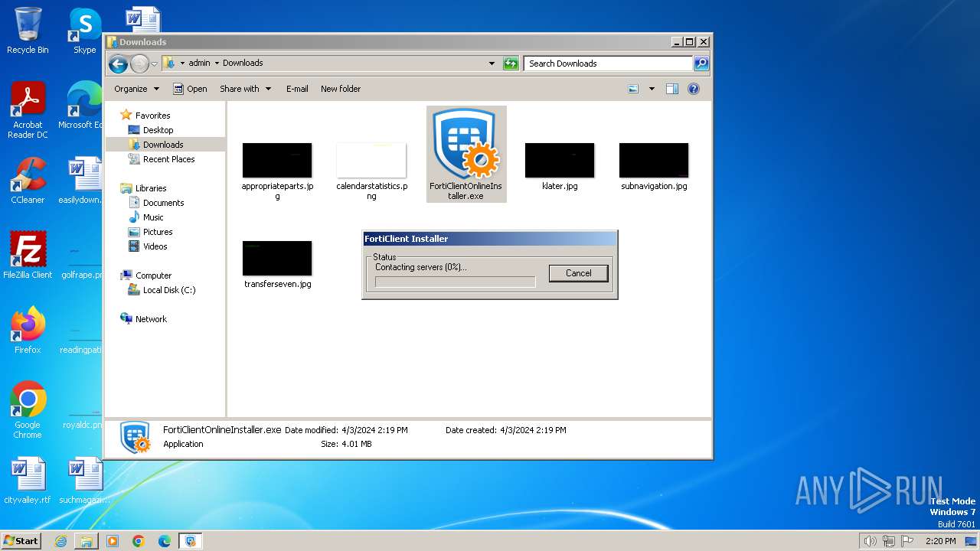Click admin in the address breadcrumb
Image resolution: width=980 pixels, height=551 pixels.
pyautogui.click(x=199, y=64)
